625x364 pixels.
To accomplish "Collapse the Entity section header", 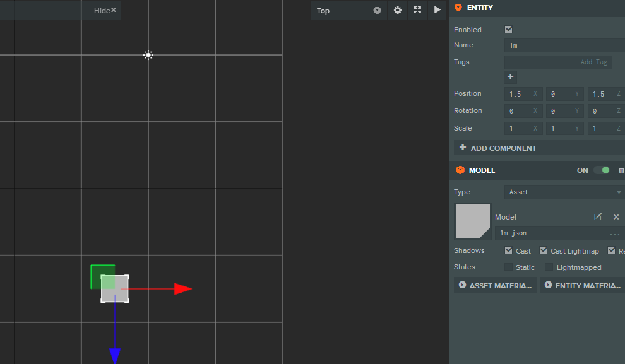I will (458, 8).
